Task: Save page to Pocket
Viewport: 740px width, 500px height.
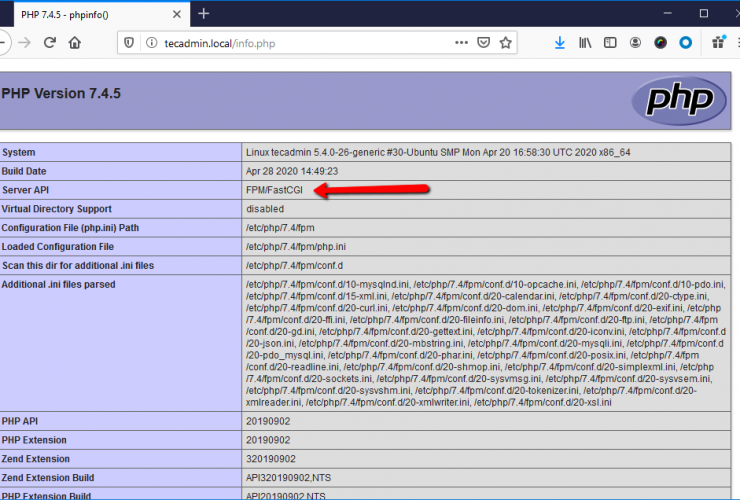Action: click(483, 43)
